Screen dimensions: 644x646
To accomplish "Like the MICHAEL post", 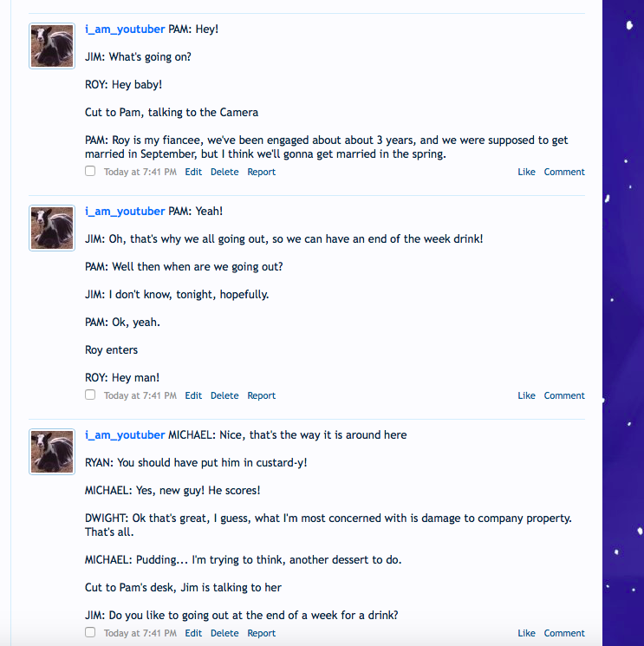I will click(526, 633).
